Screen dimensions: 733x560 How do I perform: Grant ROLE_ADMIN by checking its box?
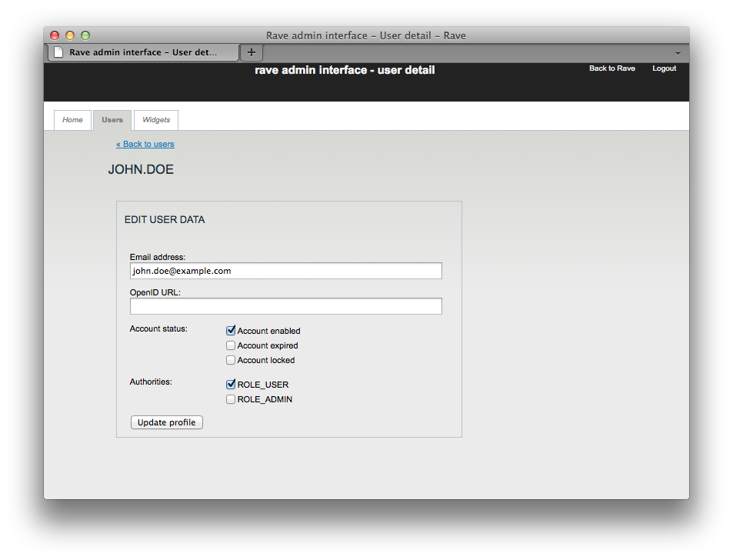click(231, 399)
